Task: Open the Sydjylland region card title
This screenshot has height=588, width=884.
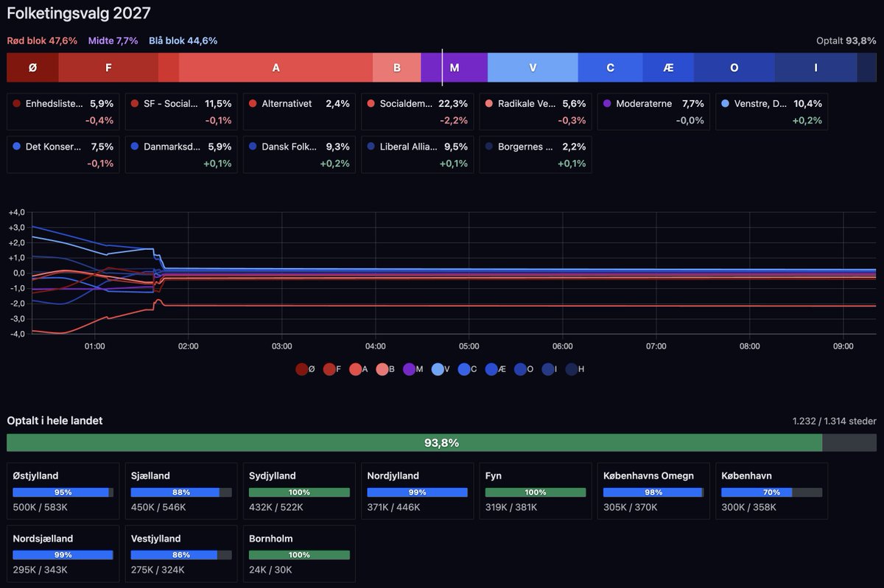Action: coord(273,476)
